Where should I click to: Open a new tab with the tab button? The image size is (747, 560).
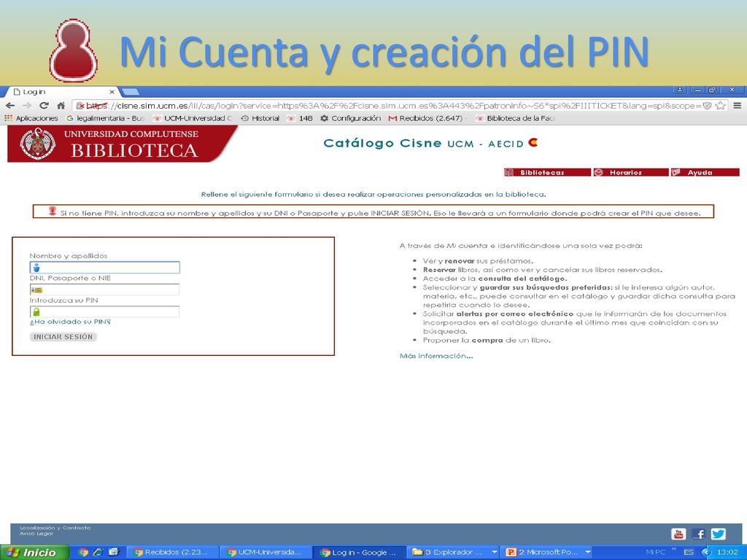131,92
